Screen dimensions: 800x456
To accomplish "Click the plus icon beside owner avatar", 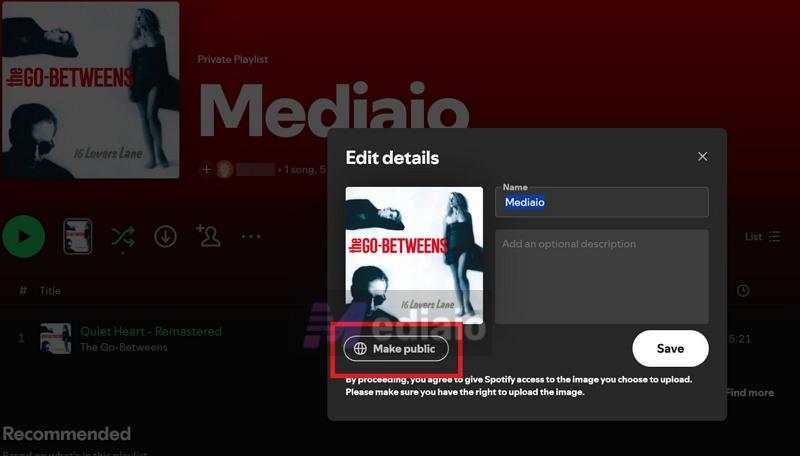I will 206,169.
